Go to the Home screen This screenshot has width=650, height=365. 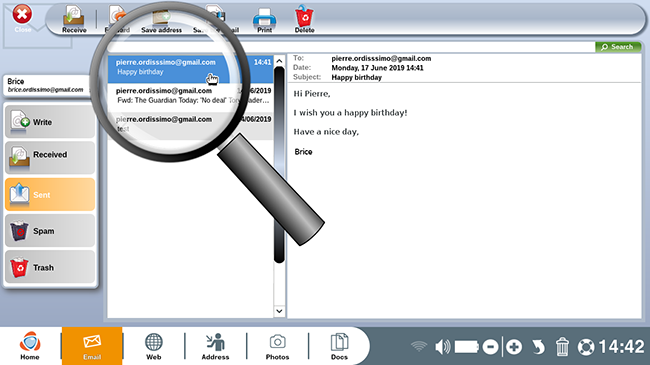point(30,346)
